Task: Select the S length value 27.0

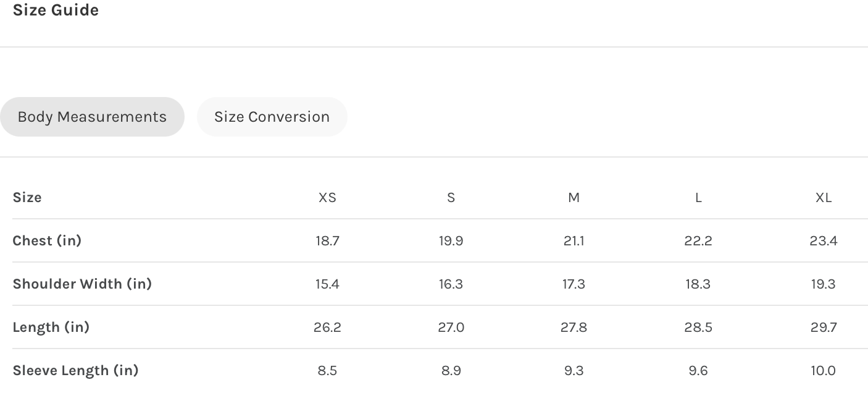Action: click(451, 328)
